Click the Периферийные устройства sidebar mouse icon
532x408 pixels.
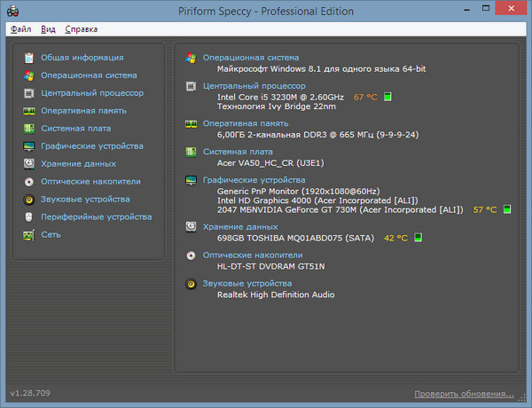[29, 217]
